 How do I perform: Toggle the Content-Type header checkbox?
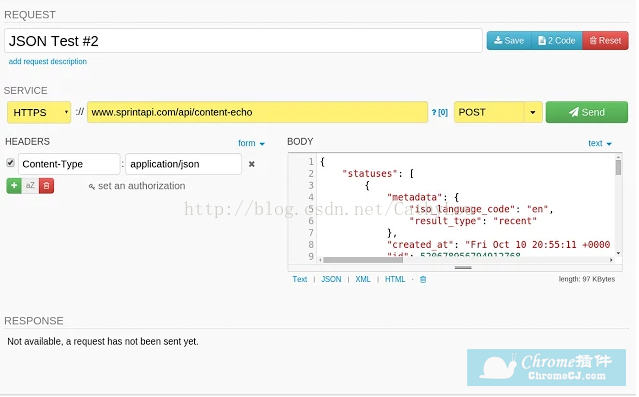tap(11, 163)
